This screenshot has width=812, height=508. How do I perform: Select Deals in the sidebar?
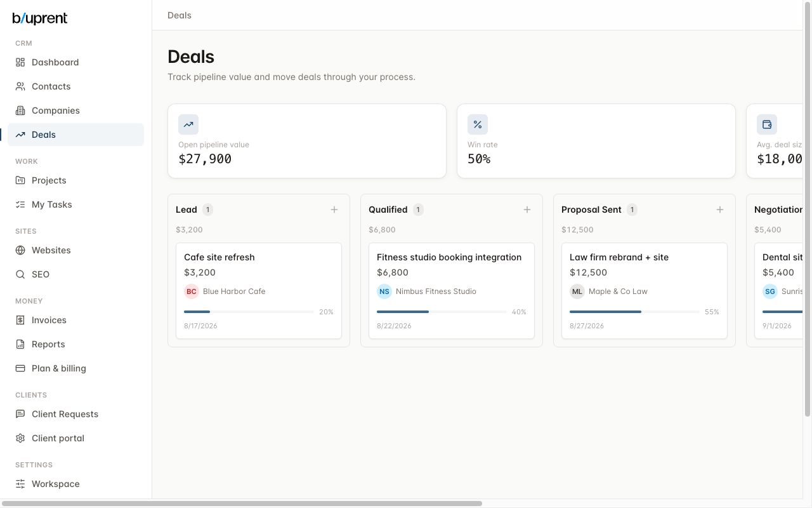click(75, 135)
